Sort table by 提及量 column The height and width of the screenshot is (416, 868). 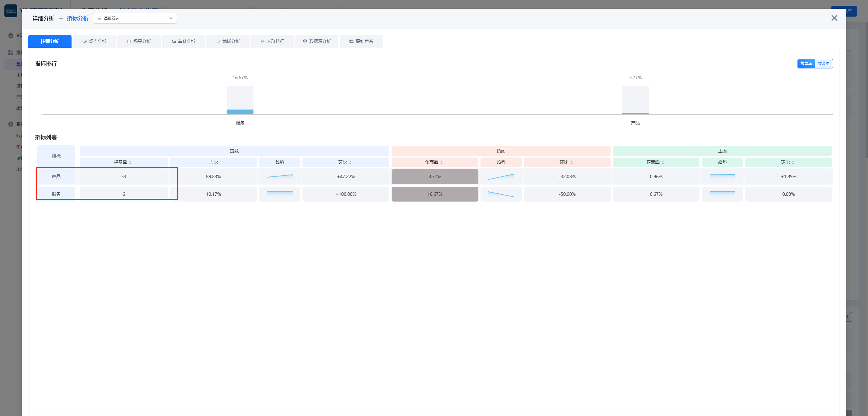[x=130, y=163]
